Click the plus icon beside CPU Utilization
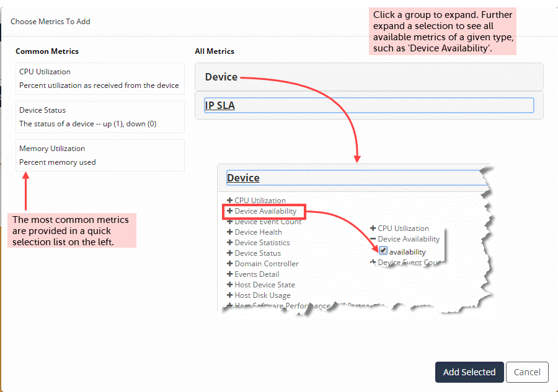 pyautogui.click(x=230, y=201)
